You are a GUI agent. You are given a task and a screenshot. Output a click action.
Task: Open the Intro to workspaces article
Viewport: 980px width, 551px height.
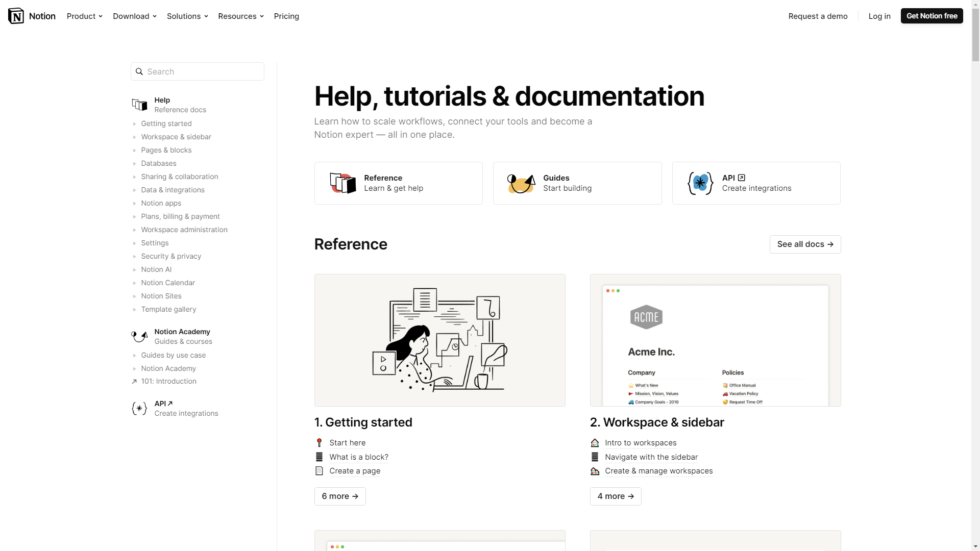(641, 443)
